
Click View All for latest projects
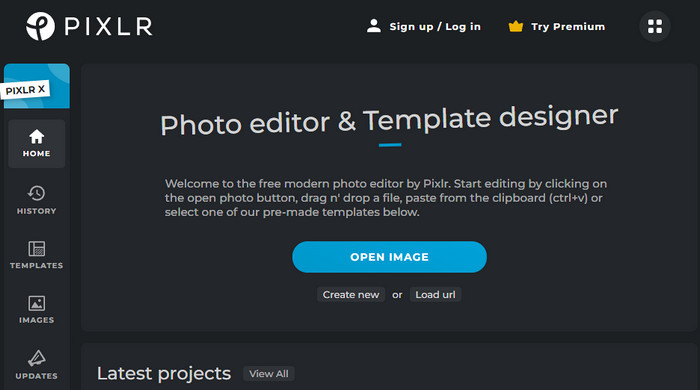click(x=269, y=374)
